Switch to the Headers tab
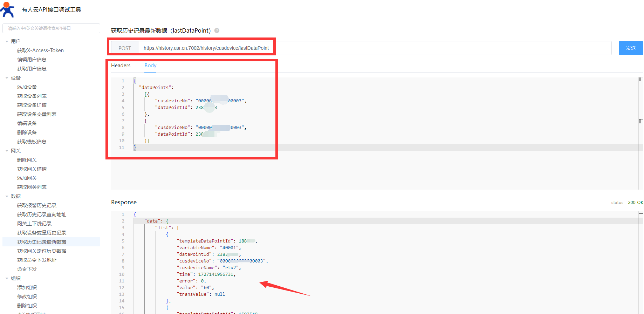The height and width of the screenshot is (314, 644). 121,66
